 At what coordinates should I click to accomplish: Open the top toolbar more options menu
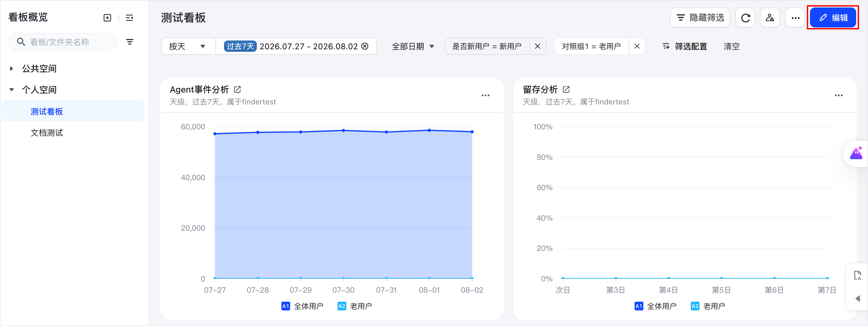click(x=795, y=18)
